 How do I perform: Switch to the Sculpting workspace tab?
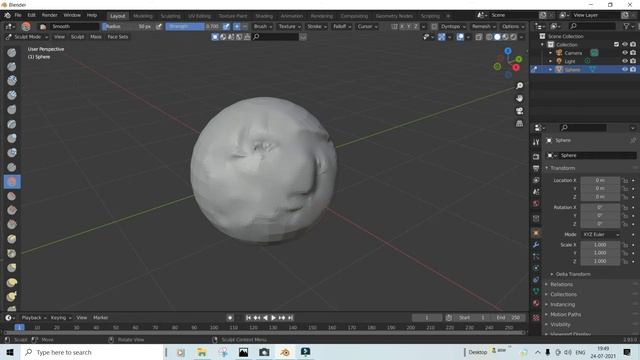(x=170, y=16)
